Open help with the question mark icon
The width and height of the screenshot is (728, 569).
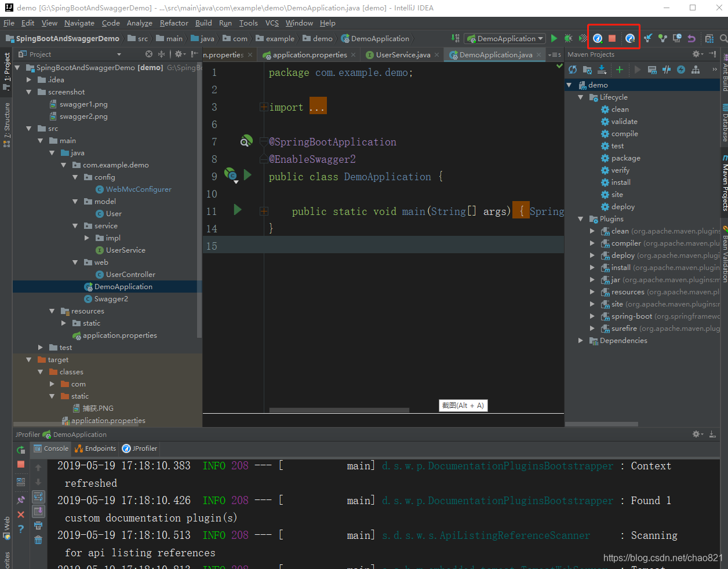click(21, 528)
